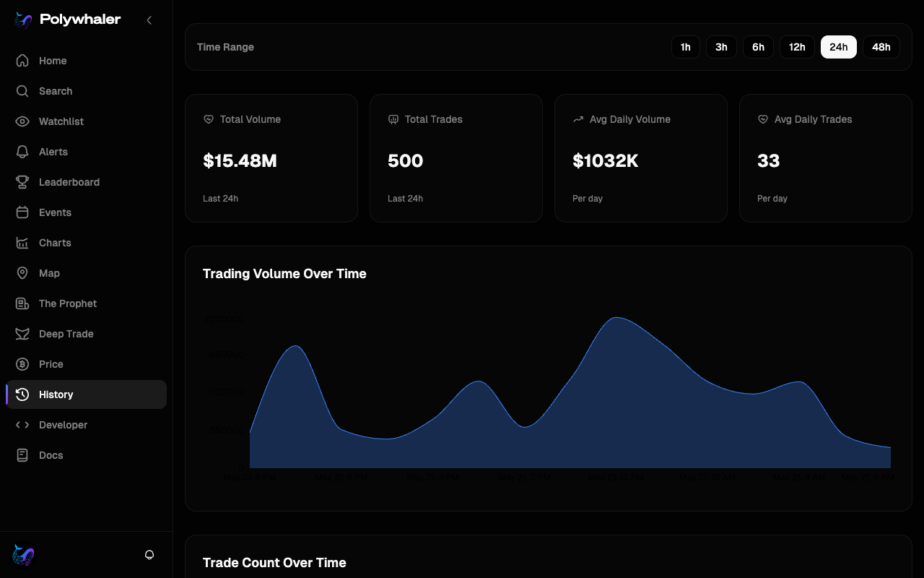Viewport: 924px width, 578px height.
Task: Go to the Home menu item
Action: [53, 61]
